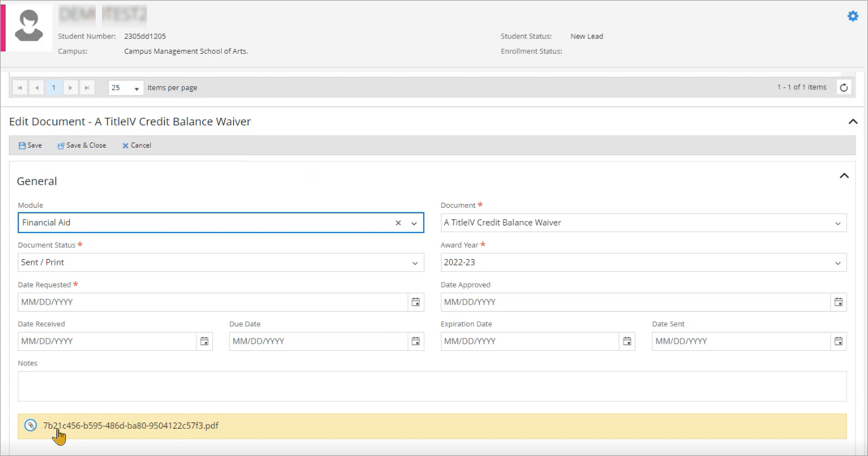
Task: Open Date Received calendar picker
Action: (204, 341)
